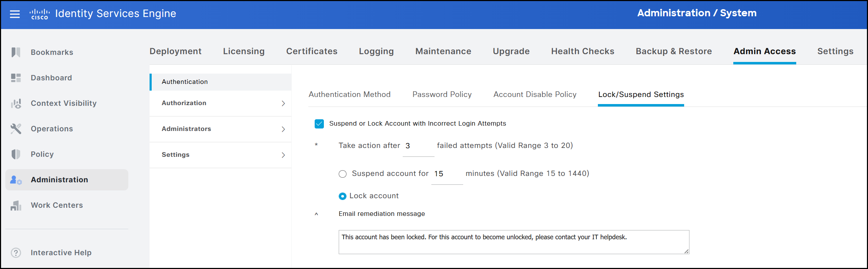Click the Operations wrench icon
This screenshot has width=868, height=269.
tap(16, 129)
